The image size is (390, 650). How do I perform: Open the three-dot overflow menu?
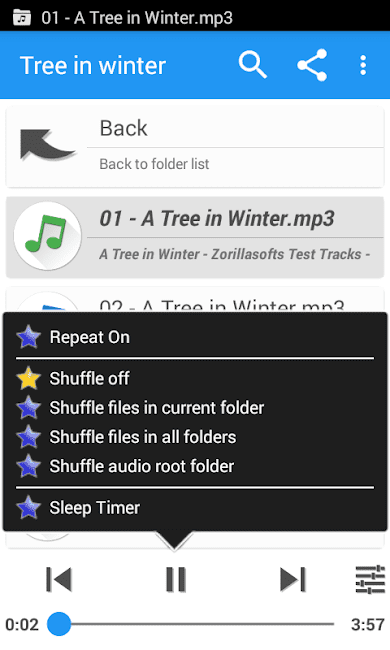point(363,65)
